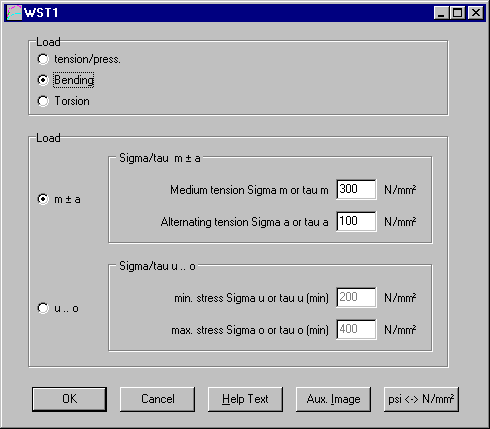Toggle units with psi <-> N/mm² button
This screenshot has width=490, height=429.
click(x=421, y=399)
